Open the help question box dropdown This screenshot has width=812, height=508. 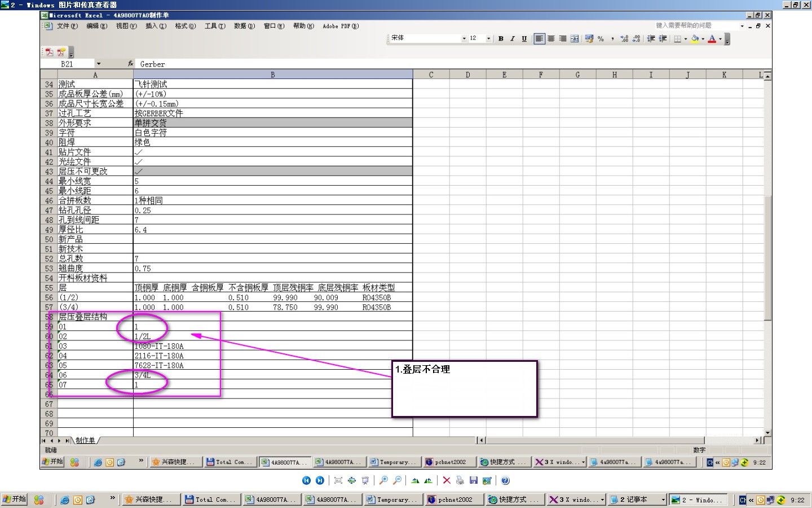click(742, 26)
